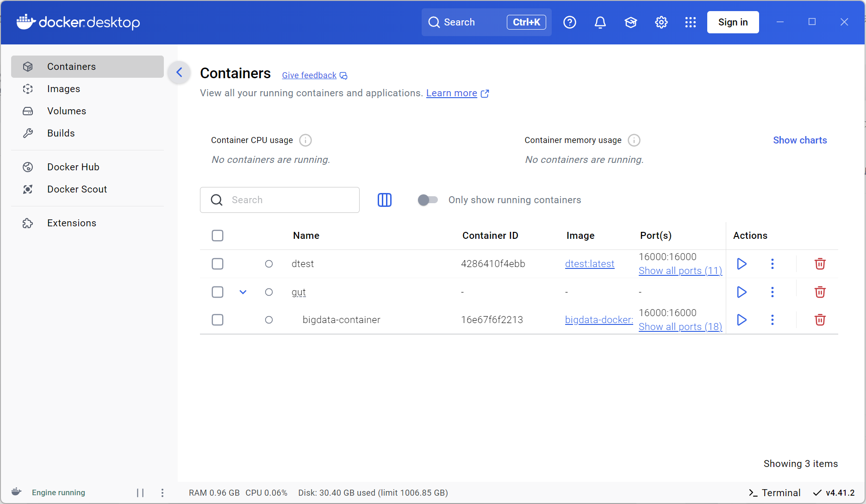Start bigdata-container with play icon
The height and width of the screenshot is (504, 866).
pos(741,320)
